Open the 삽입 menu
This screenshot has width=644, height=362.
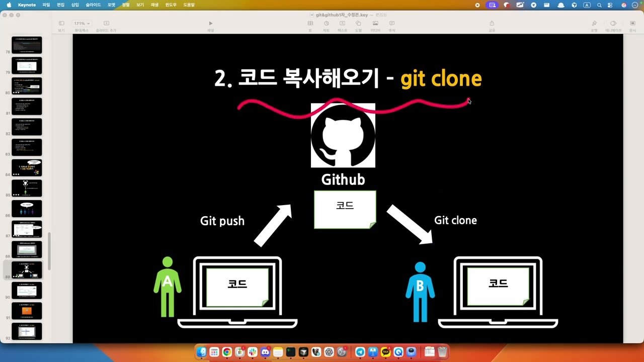coord(75,5)
